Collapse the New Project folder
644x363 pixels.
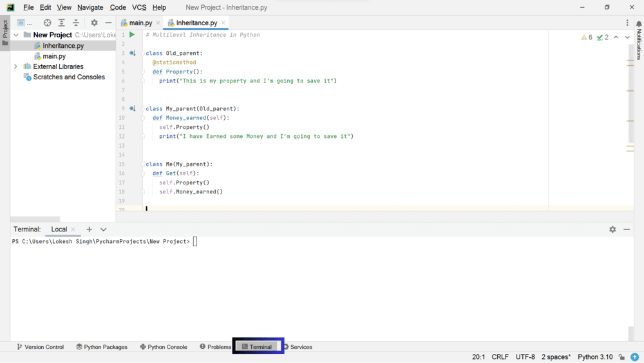pos(15,35)
